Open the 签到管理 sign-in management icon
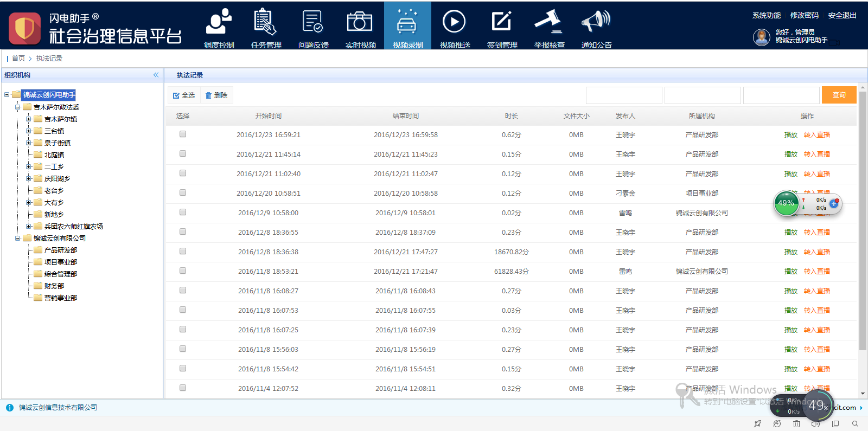This screenshot has width=868, height=431. pyautogui.click(x=502, y=23)
